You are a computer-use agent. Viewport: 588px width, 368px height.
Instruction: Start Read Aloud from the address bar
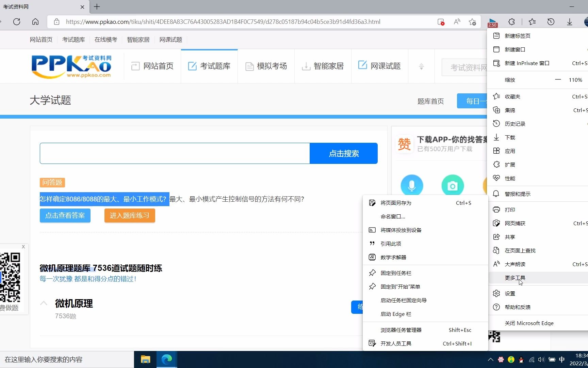[457, 21]
